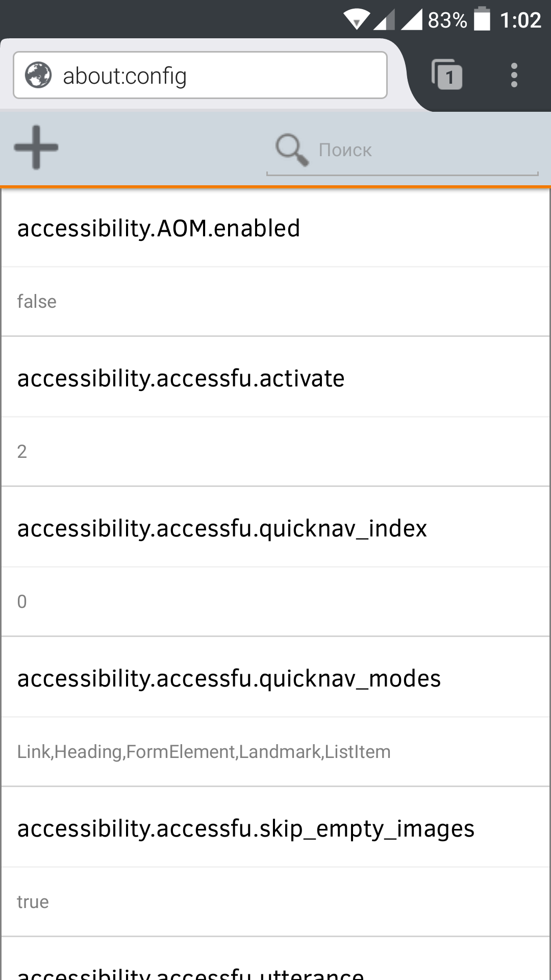Select the partially visible accessfu.utterance preference
The image size is (551, 980).
point(190,972)
